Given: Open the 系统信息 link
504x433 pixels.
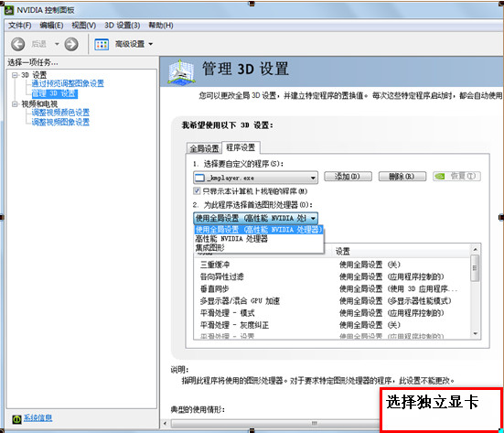Looking at the screenshot, I should coord(38,417).
